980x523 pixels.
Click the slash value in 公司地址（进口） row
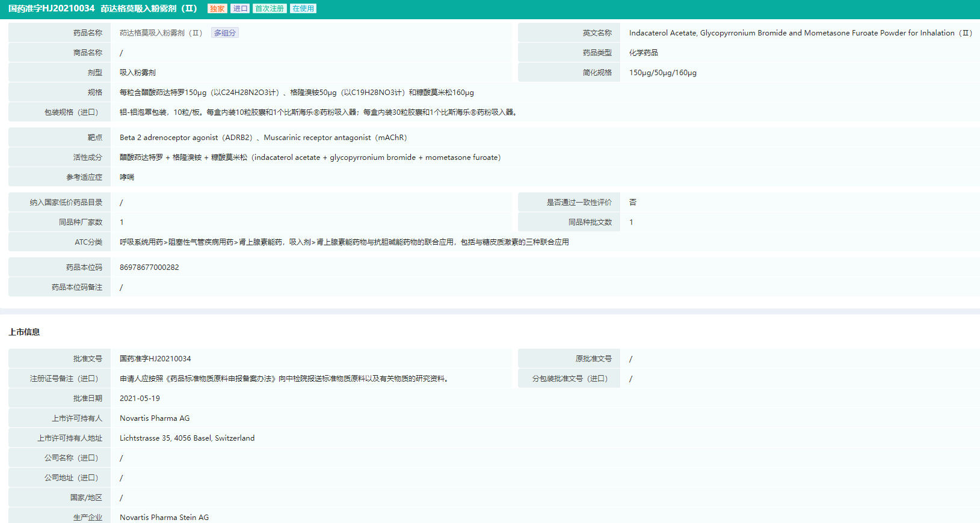tap(121, 478)
